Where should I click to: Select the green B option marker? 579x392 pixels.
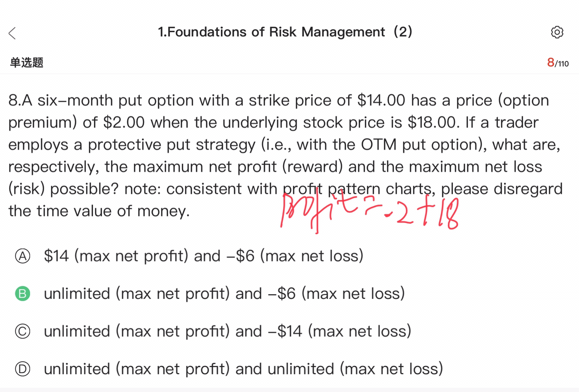pyautogui.click(x=23, y=294)
